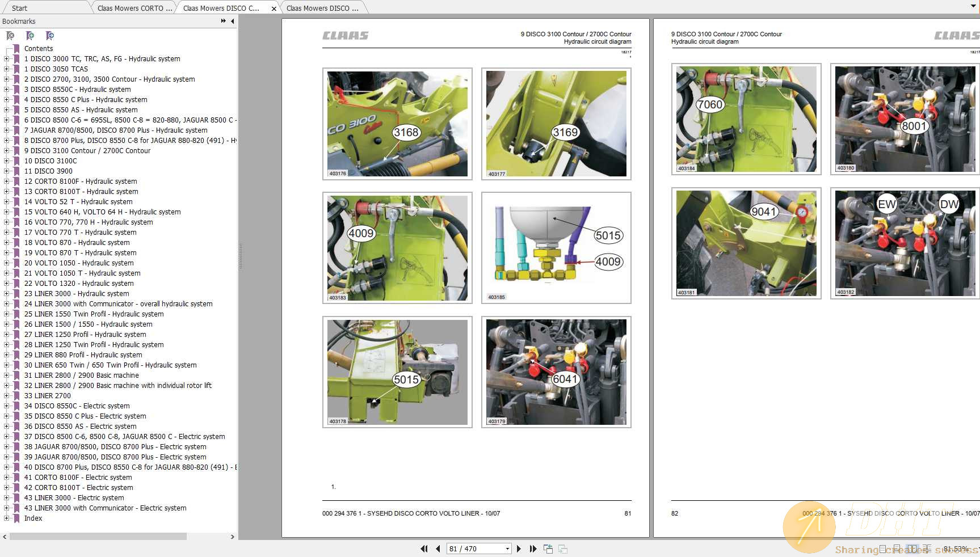Click bookmark icon of 10 DISCO 3100C
This screenshot has height=557, width=980.
pos(16,161)
